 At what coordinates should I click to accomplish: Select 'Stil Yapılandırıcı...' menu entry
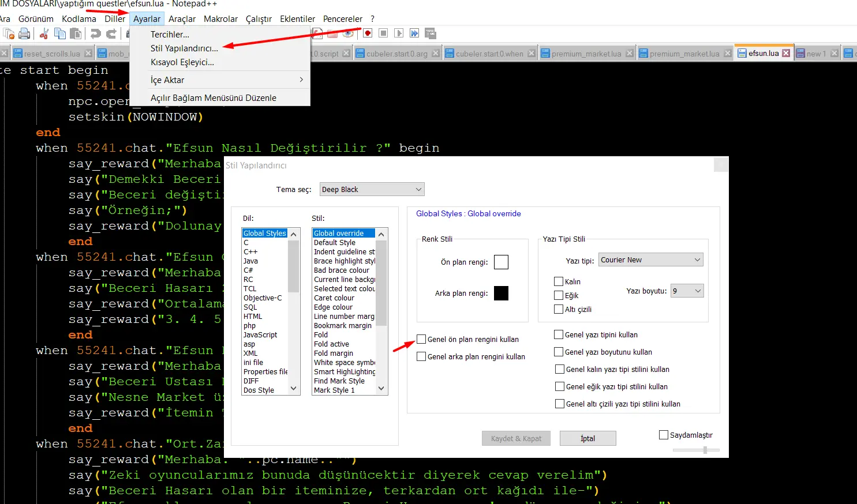(x=184, y=48)
